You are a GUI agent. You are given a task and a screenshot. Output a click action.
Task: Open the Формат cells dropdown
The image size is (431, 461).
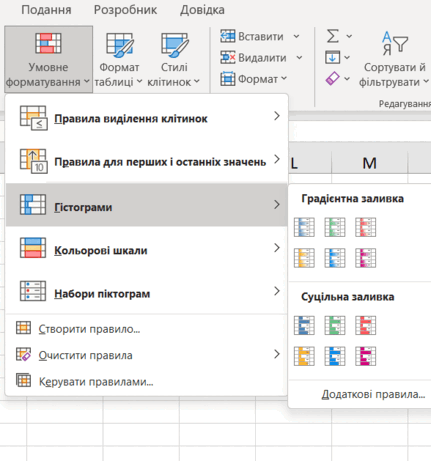pos(254,79)
